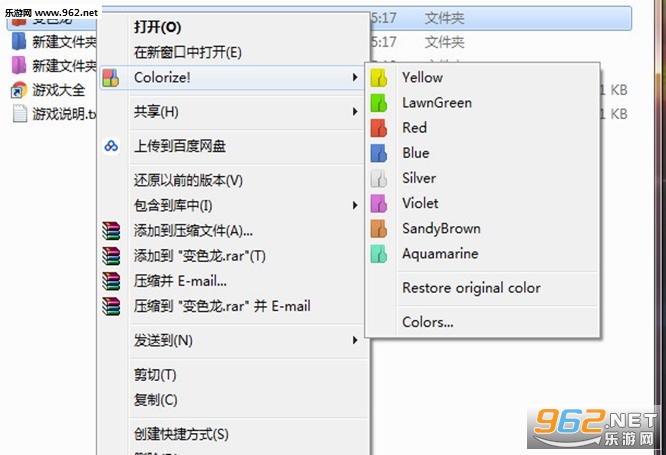The height and width of the screenshot is (455, 666).
Task: Click the WinRAR icon beside 添加到压缩文件(A)
Action: tap(111, 231)
